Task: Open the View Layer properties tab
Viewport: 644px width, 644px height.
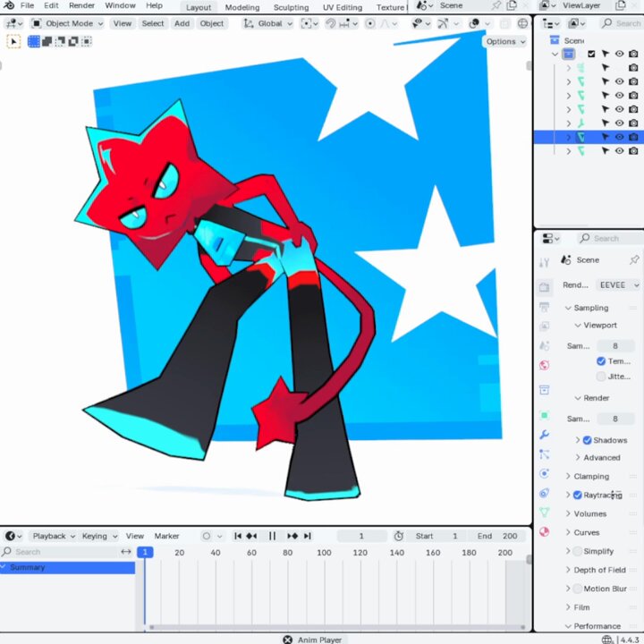Action: point(544,326)
